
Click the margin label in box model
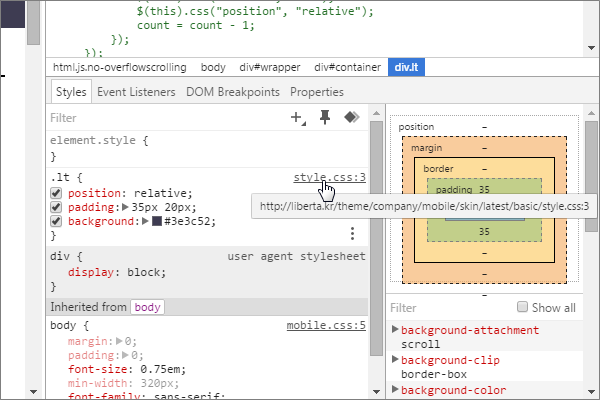click(x=426, y=148)
